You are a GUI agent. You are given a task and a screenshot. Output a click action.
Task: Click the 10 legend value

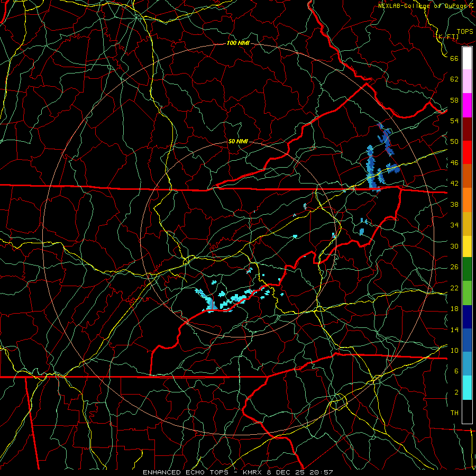pyautogui.click(x=454, y=350)
